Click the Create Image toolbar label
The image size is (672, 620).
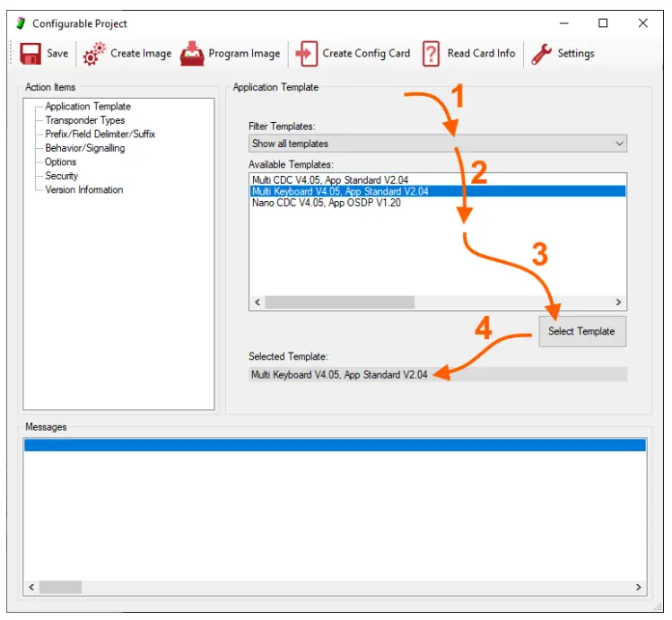click(x=141, y=54)
